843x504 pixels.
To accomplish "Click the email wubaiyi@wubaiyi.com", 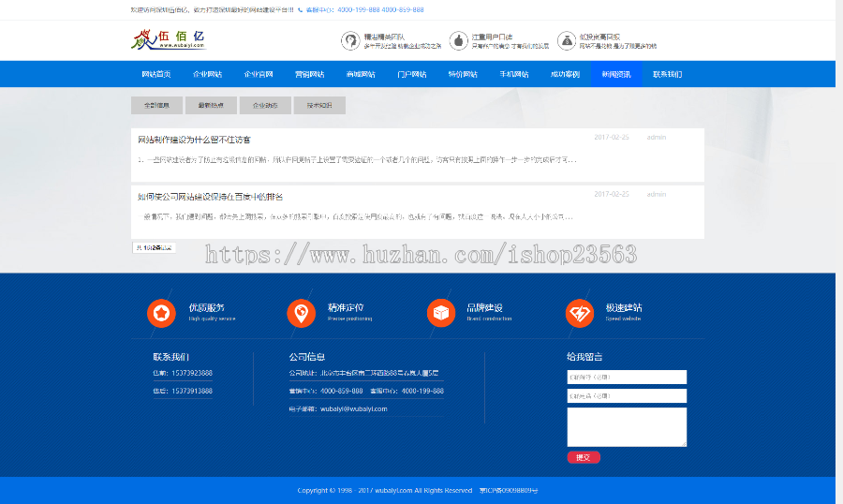I will (354, 408).
